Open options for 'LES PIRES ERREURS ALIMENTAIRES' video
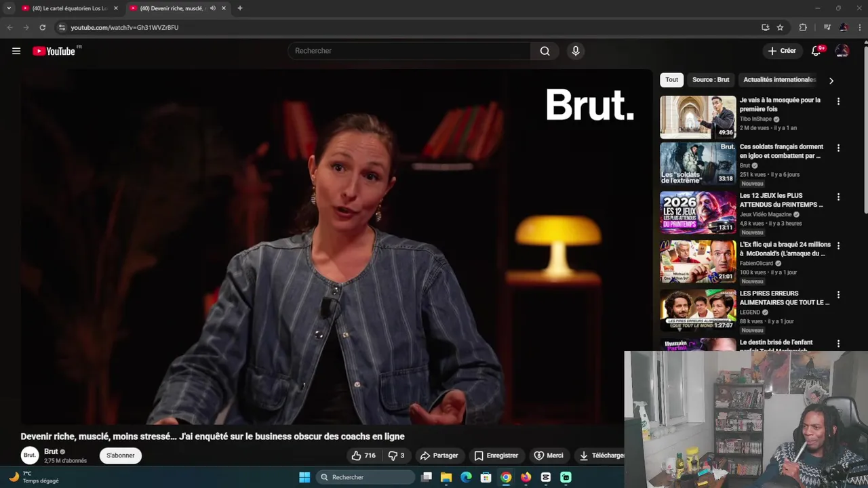This screenshot has width=868, height=488. [838, 294]
